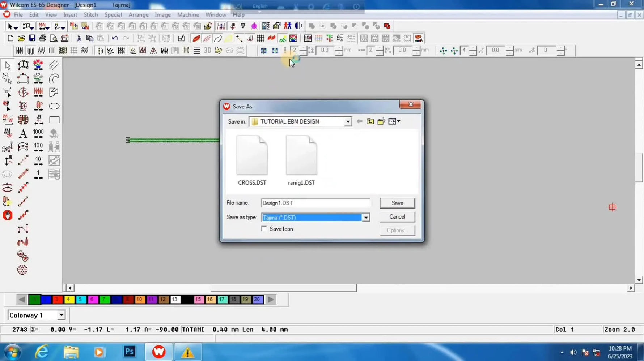Select color swatch 4 yellow

click(x=69, y=299)
